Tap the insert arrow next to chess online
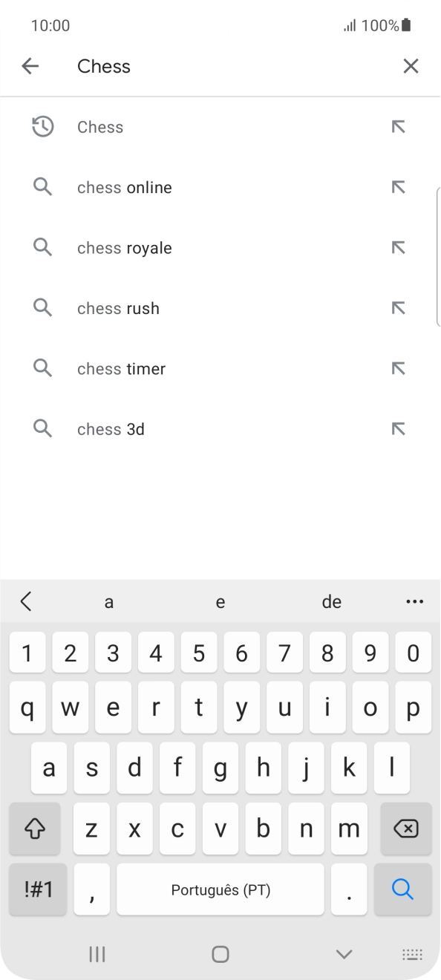The image size is (441, 980). pyautogui.click(x=399, y=187)
